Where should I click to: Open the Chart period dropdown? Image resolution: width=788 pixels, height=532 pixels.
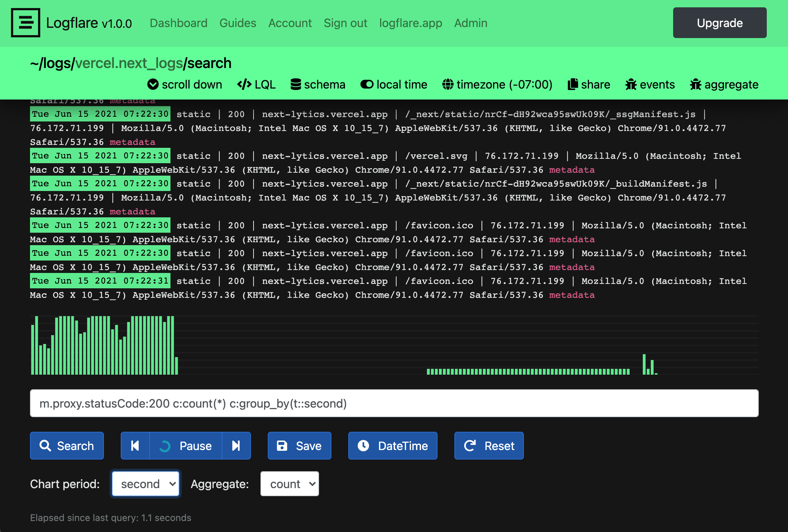[146, 484]
